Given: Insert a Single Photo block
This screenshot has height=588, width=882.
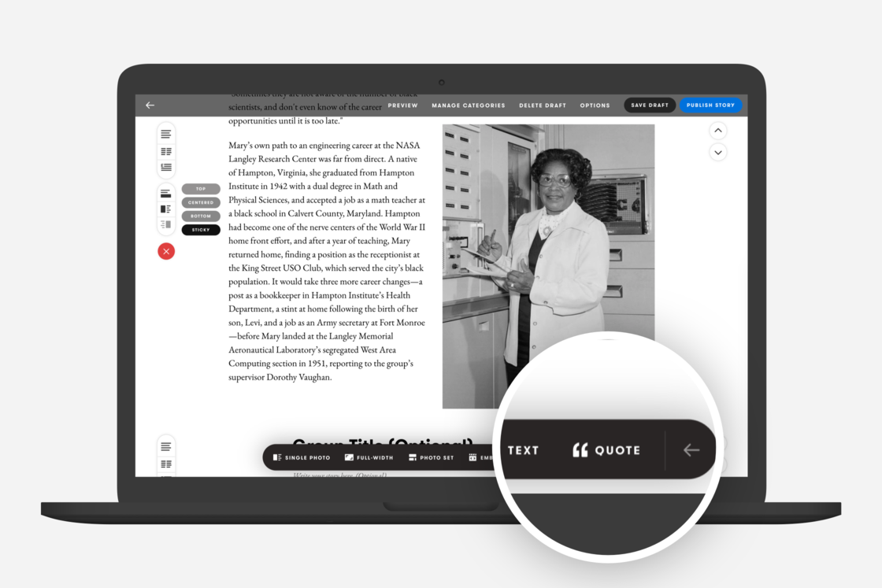Looking at the screenshot, I should [x=302, y=457].
